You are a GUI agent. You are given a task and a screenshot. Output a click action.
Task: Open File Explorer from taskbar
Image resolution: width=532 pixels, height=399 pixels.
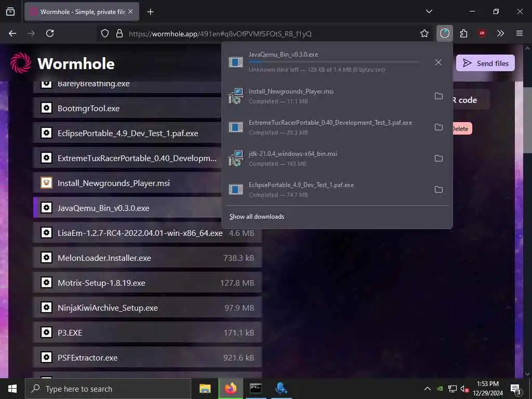(205, 389)
